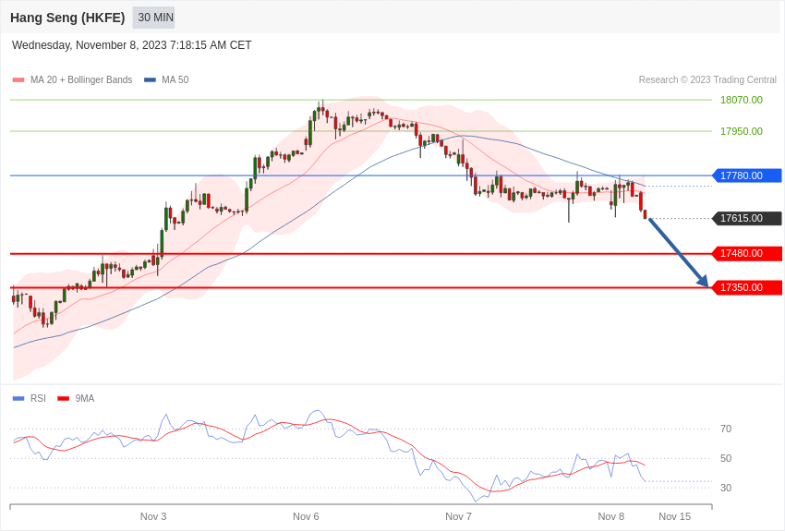The height and width of the screenshot is (532, 785).
Task: Click the MA 50 legend swatch
Action: click(150, 80)
